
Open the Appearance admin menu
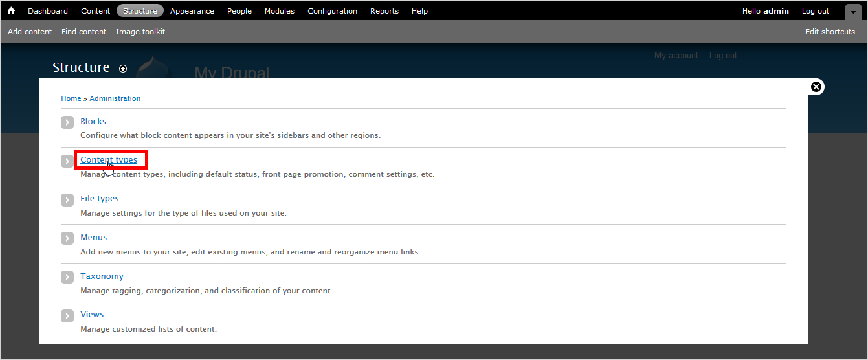192,11
